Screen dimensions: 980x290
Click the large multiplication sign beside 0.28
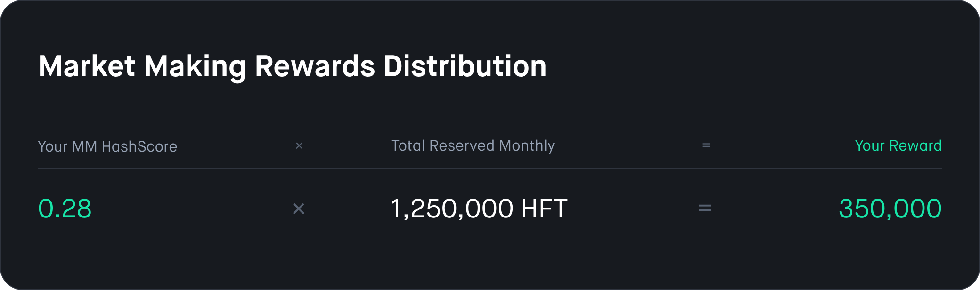(x=299, y=209)
